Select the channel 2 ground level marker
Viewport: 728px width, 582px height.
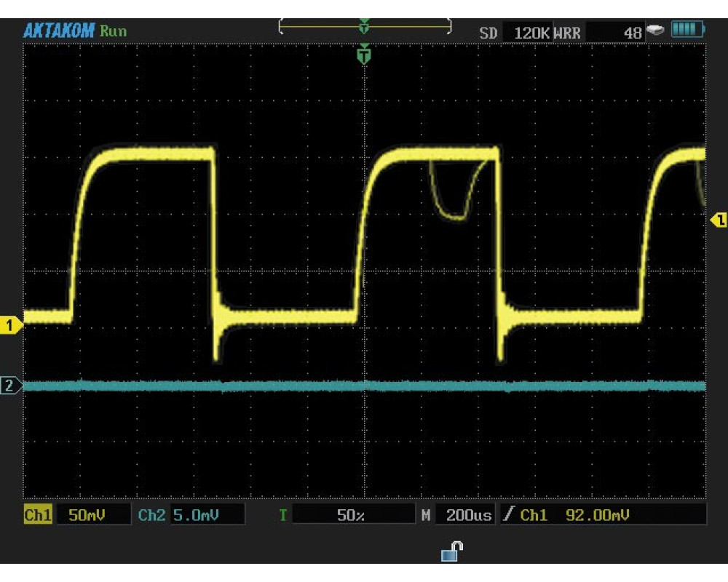pos(10,386)
